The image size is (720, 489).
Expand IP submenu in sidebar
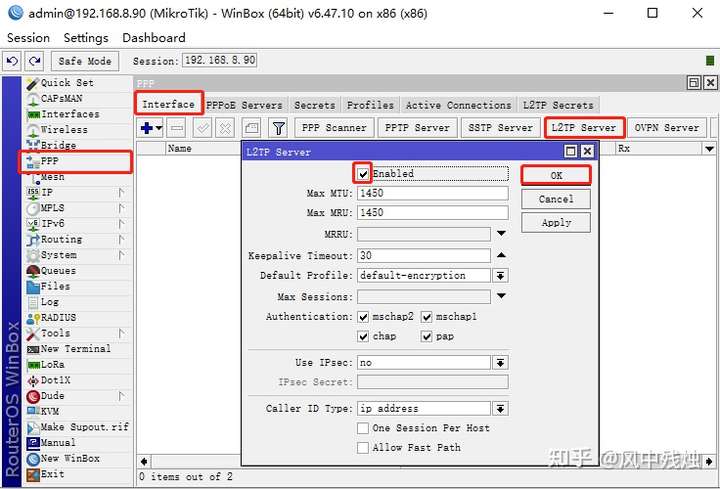(x=121, y=193)
